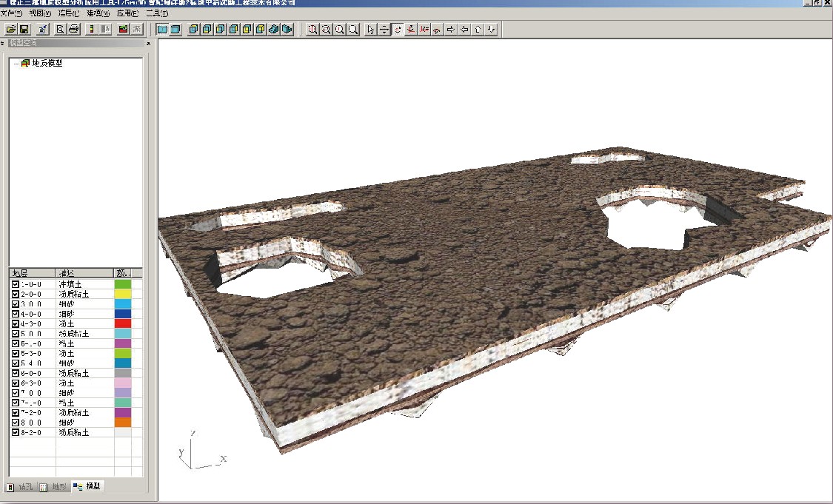This screenshot has height=504, width=833.
Task: Switch to the 地形 tab
Action: (x=54, y=487)
